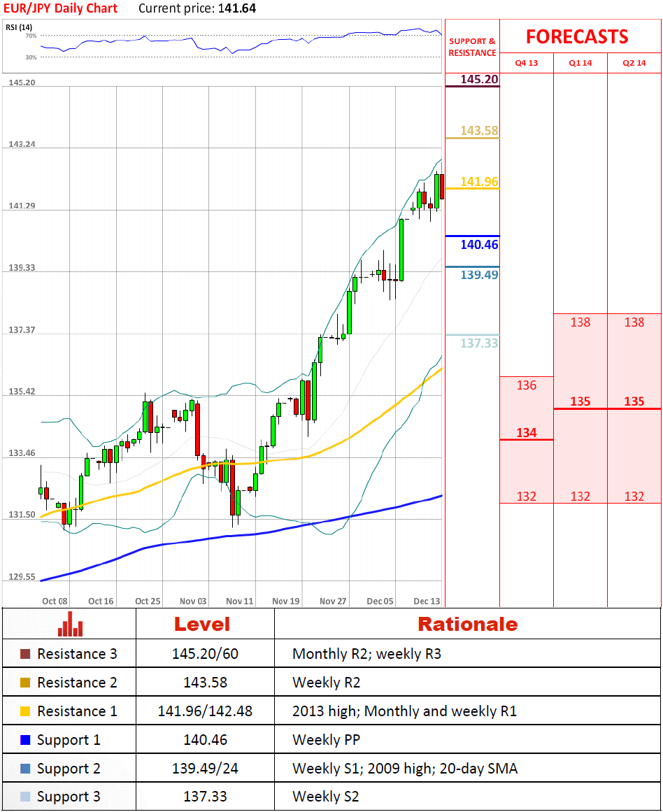Click the Dec 13 date axis label

click(x=427, y=601)
